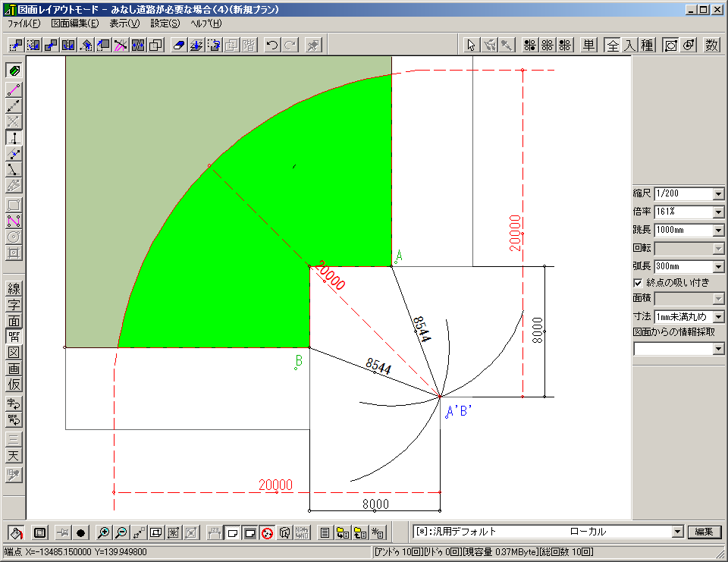Expand the 倍率 161% zoom dropdown

[718, 212]
